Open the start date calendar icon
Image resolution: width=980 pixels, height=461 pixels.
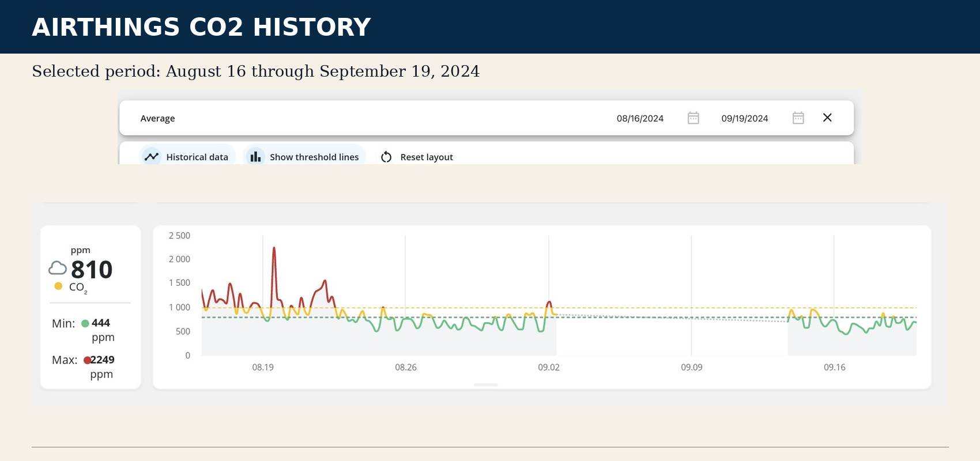click(x=693, y=118)
